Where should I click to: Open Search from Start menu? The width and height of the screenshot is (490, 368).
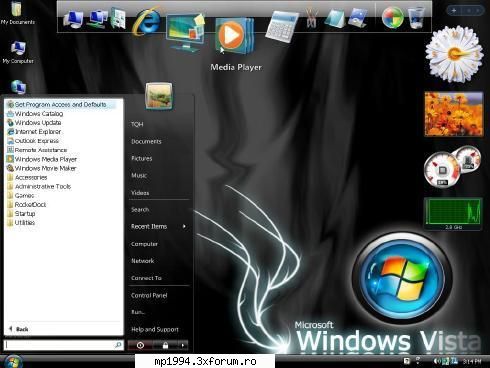tap(140, 210)
